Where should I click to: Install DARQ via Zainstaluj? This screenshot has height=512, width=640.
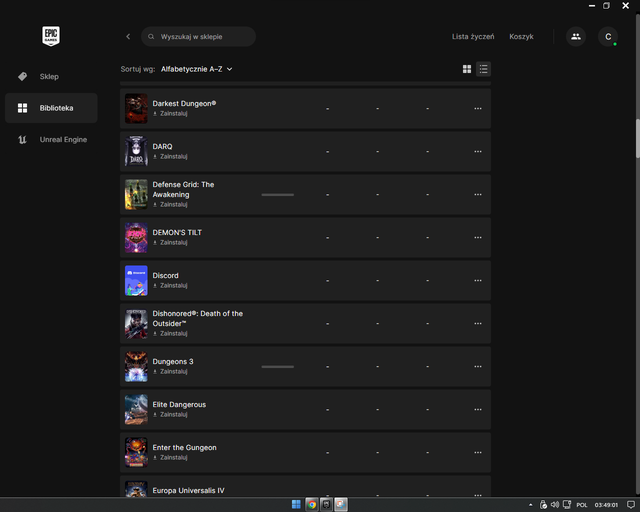click(170, 156)
